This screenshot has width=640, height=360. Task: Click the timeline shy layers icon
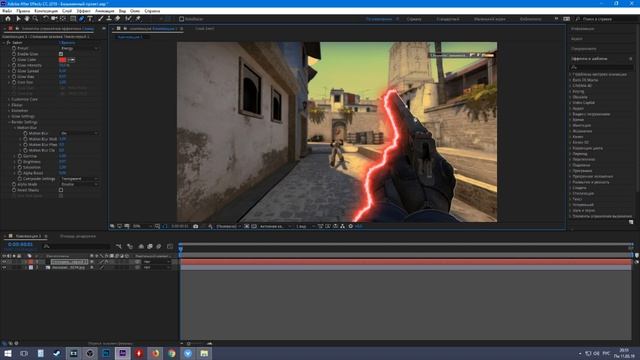coord(141,247)
